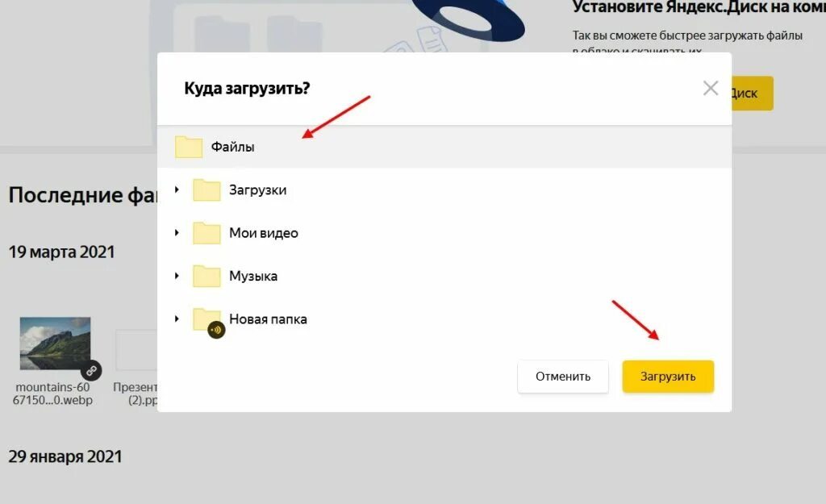Click the yellow Диск install button
826x504 pixels.
click(753, 94)
